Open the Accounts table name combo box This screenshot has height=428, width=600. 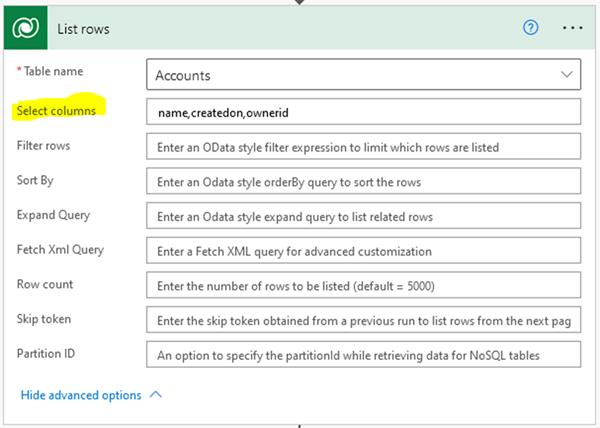350,76
